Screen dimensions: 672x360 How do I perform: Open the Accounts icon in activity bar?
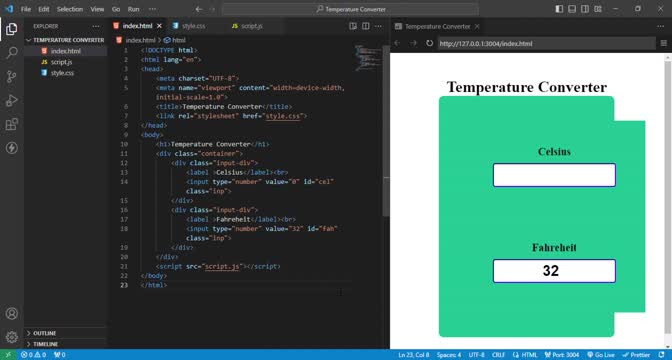[x=12, y=313]
